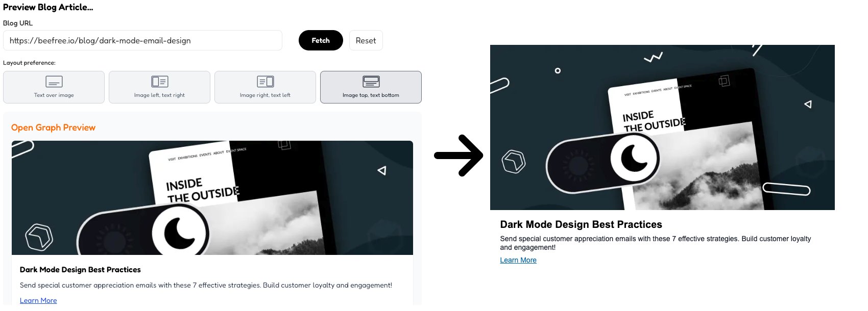
Task: Click the preview card title Dark Mode Design
Action: click(80, 270)
